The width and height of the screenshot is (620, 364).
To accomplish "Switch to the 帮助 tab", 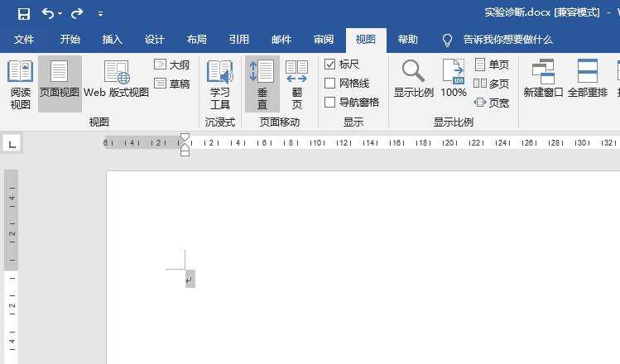I will coord(408,40).
